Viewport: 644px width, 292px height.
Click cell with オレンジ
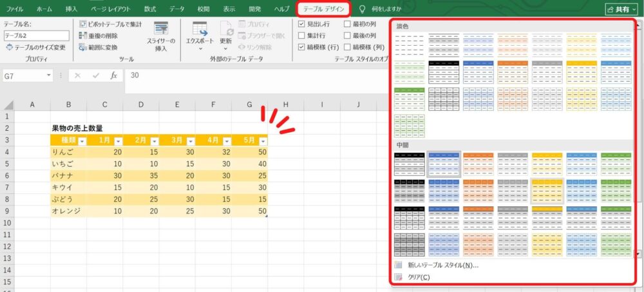pos(69,211)
